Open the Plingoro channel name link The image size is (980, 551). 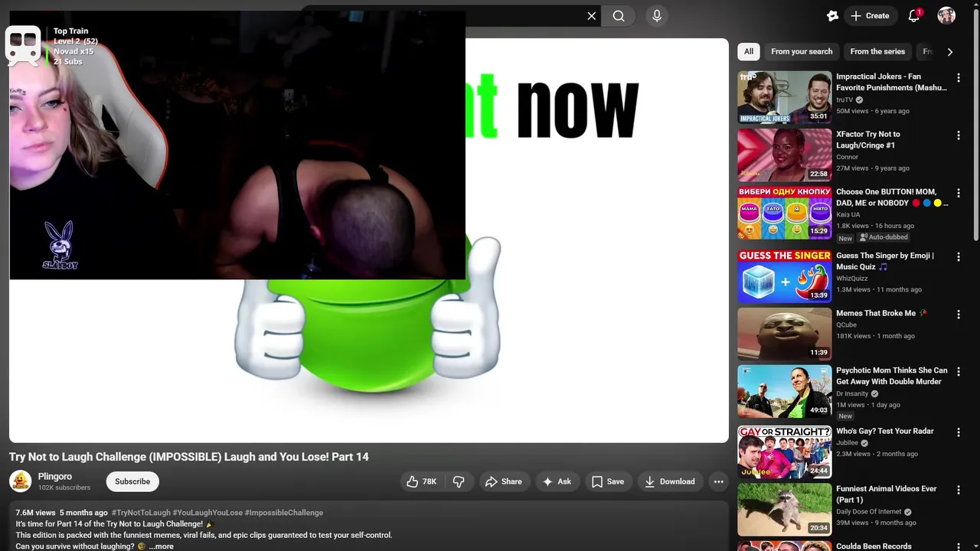pos(55,476)
